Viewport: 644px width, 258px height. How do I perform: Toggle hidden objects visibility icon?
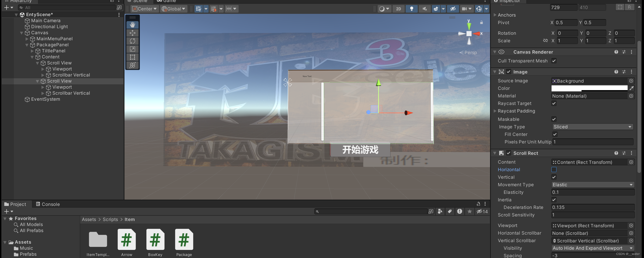453,9
